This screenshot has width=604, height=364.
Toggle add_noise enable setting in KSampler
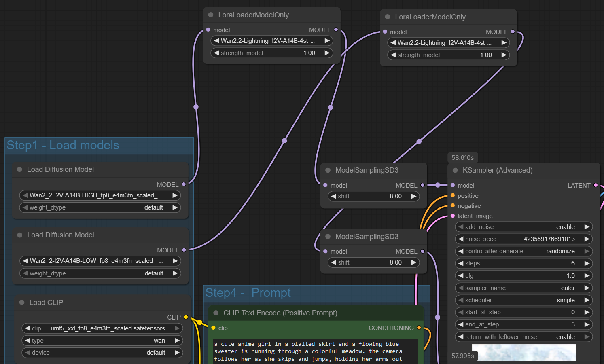click(x=524, y=227)
